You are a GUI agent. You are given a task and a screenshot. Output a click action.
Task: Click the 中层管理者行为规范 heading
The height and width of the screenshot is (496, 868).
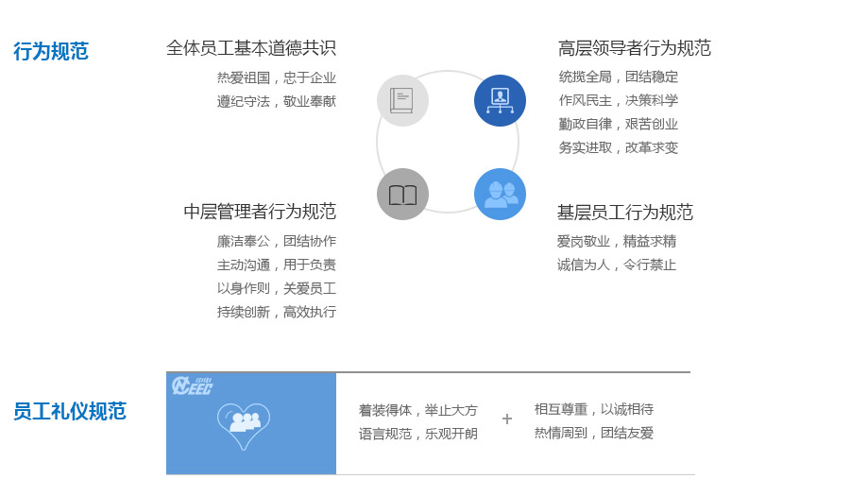(x=260, y=212)
